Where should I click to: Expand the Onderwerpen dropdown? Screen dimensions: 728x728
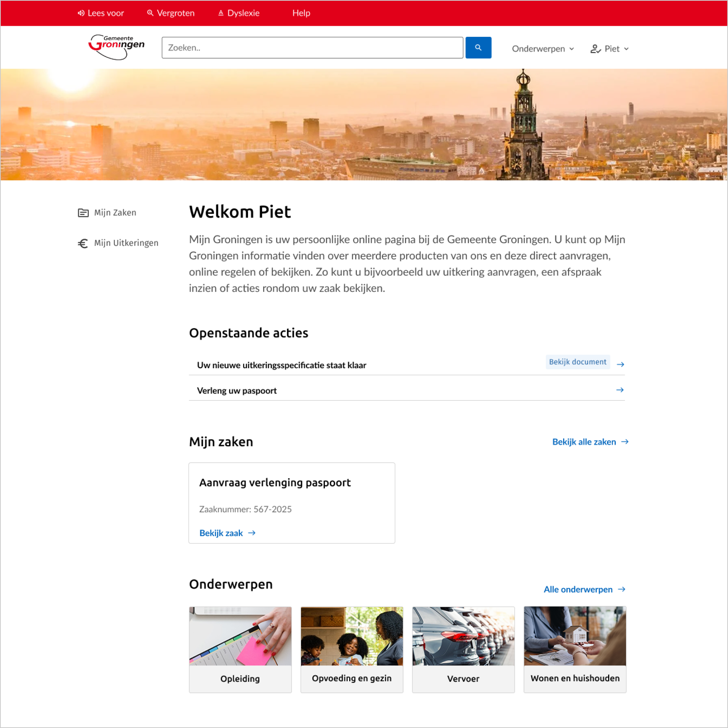pyautogui.click(x=543, y=49)
